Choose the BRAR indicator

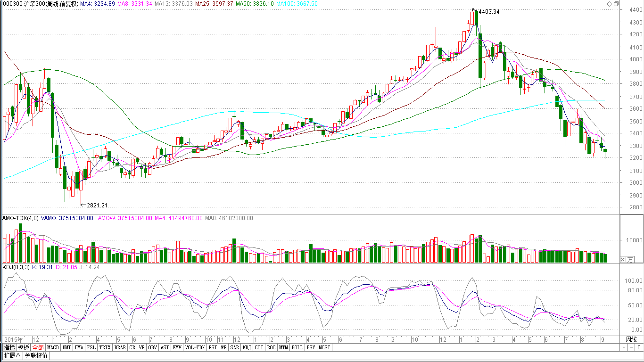120,347
